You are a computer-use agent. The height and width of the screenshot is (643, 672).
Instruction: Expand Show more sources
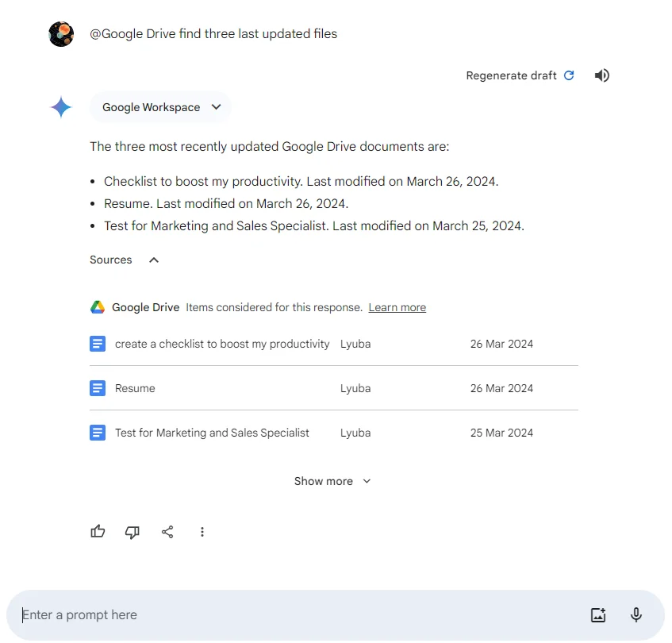[x=332, y=481]
